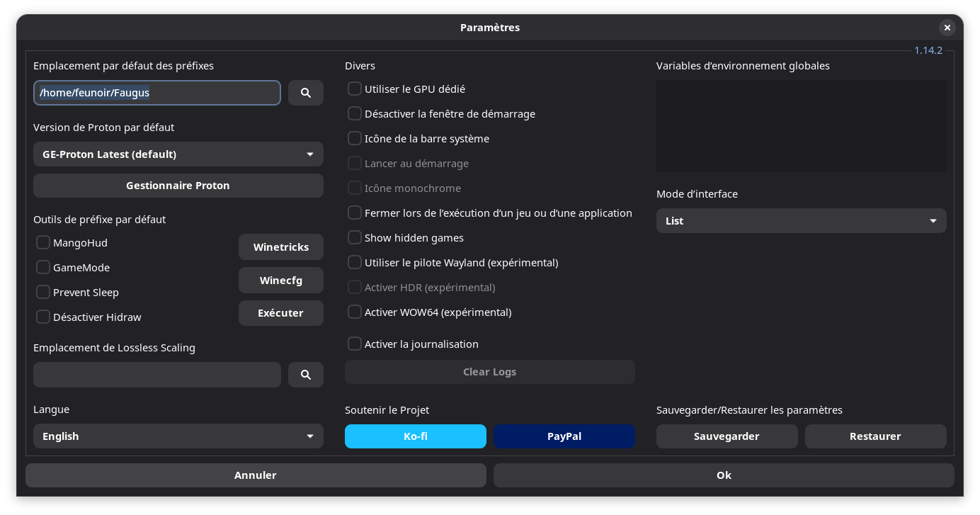
Task: Open Gestionnaire Proton
Action: tap(178, 186)
